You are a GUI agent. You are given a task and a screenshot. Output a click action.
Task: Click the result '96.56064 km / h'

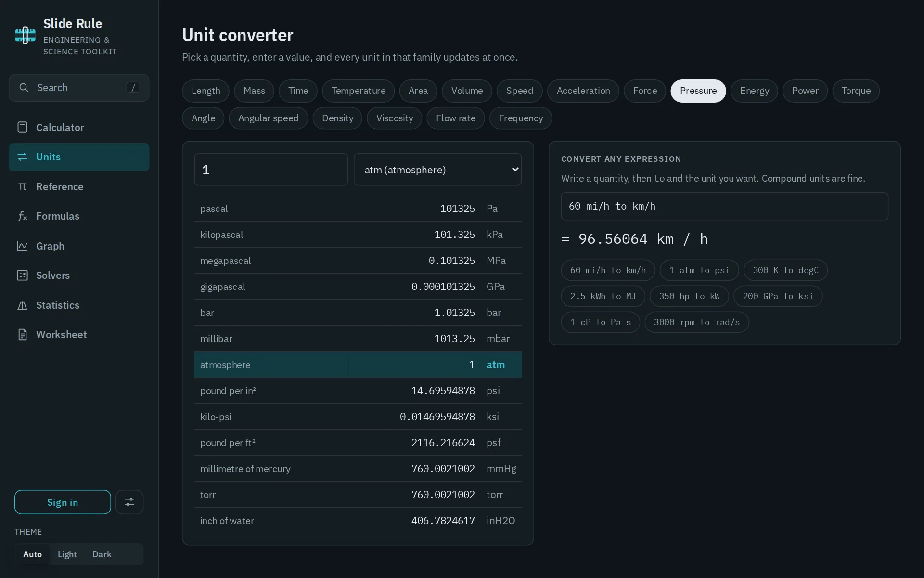click(x=642, y=239)
